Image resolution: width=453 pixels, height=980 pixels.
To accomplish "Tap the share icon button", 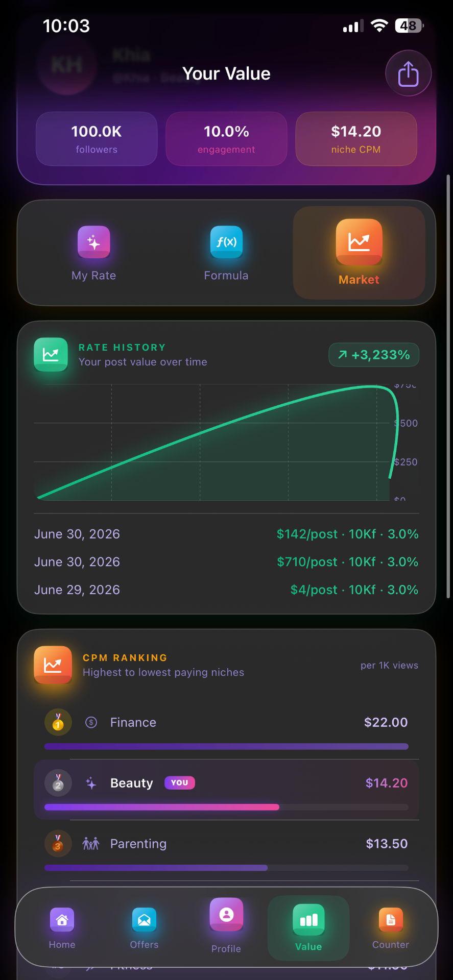I will [x=408, y=73].
